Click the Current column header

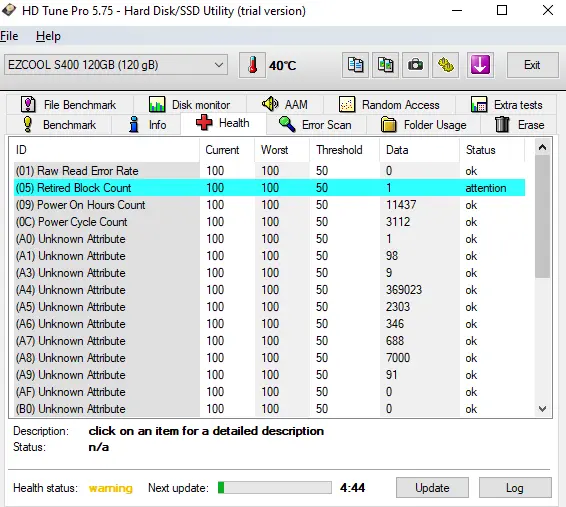click(x=227, y=150)
